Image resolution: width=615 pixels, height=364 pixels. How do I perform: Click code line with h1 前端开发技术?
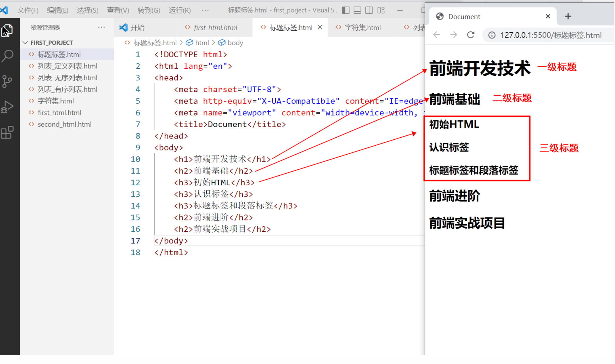click(222, 159)
